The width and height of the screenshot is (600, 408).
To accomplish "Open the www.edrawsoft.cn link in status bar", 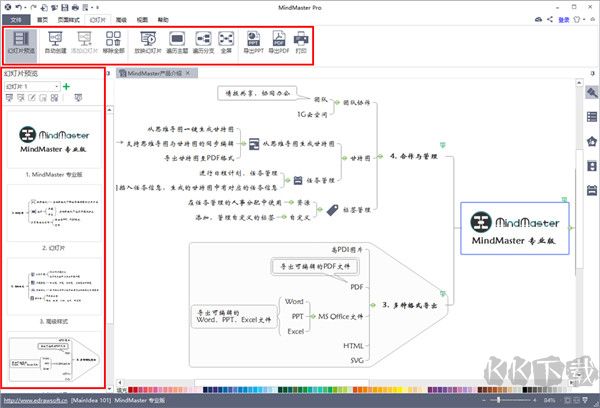I will point(36,401).
